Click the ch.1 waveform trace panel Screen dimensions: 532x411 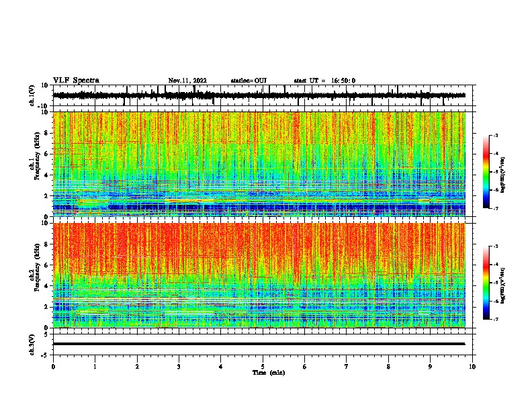[263, 95]
